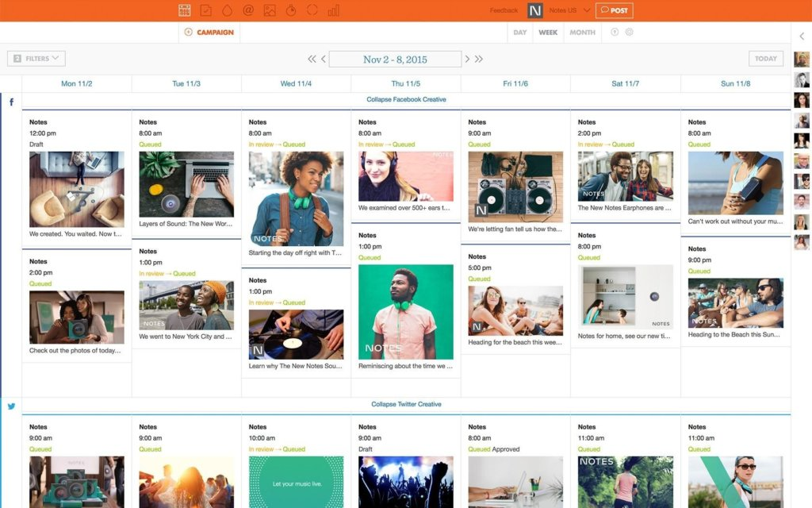This screenshot has height=508, width=812.
Task: Open the calendar grid icon in toolbar
Action: [184, 10]
